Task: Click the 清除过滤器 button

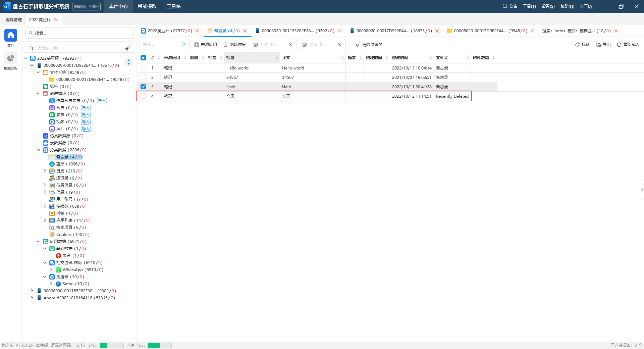Action: (x=369, y=45)
